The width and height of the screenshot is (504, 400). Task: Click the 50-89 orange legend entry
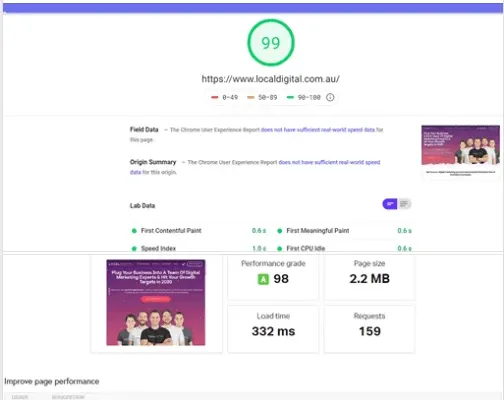click(262, 97)
